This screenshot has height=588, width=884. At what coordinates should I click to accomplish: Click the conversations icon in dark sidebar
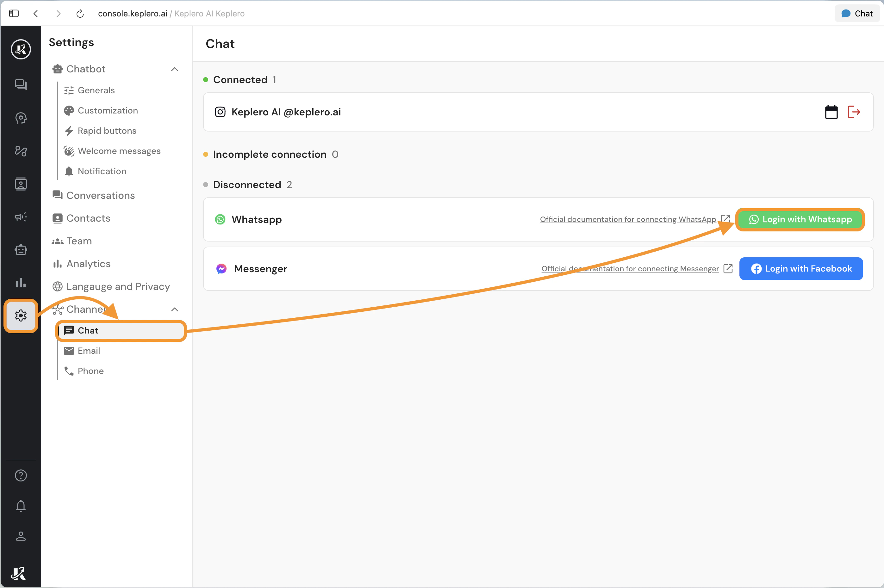pyautogui.click(x=21, y=84)
